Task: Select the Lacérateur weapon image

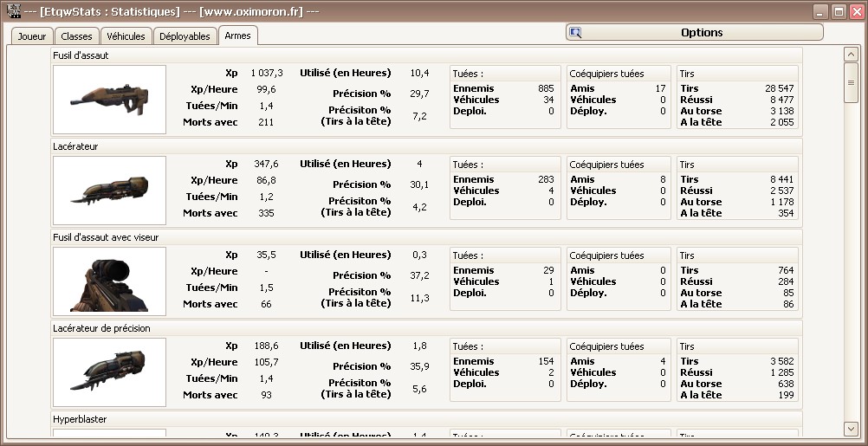Action: point(109,191)
